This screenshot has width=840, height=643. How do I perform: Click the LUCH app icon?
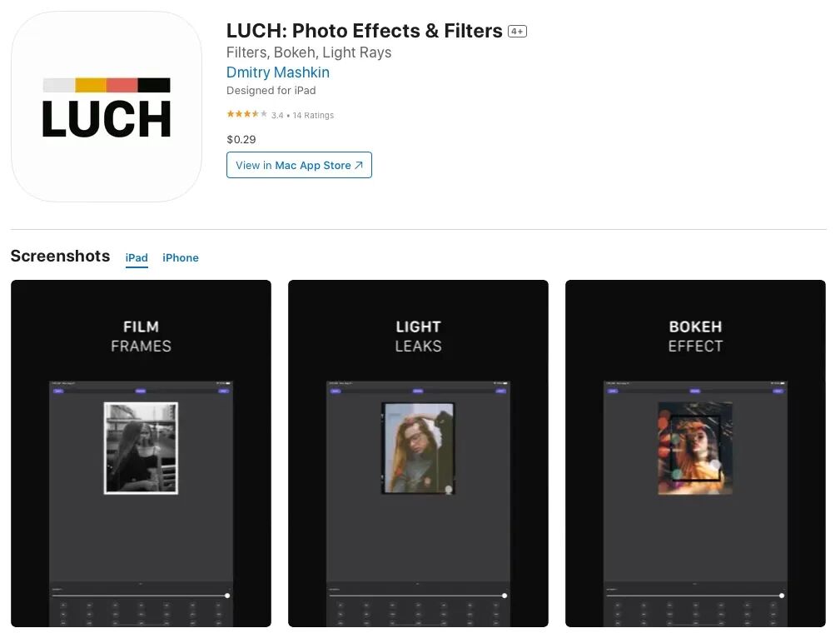click(107, 107)
